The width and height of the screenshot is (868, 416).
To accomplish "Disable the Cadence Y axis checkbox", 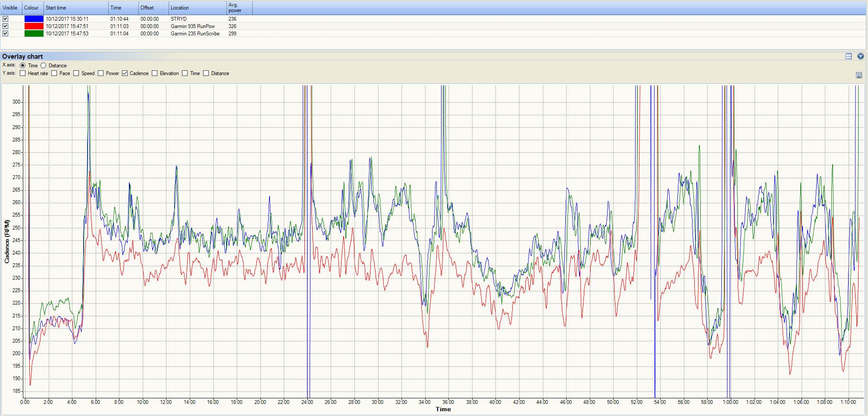I will coord(125,73).
